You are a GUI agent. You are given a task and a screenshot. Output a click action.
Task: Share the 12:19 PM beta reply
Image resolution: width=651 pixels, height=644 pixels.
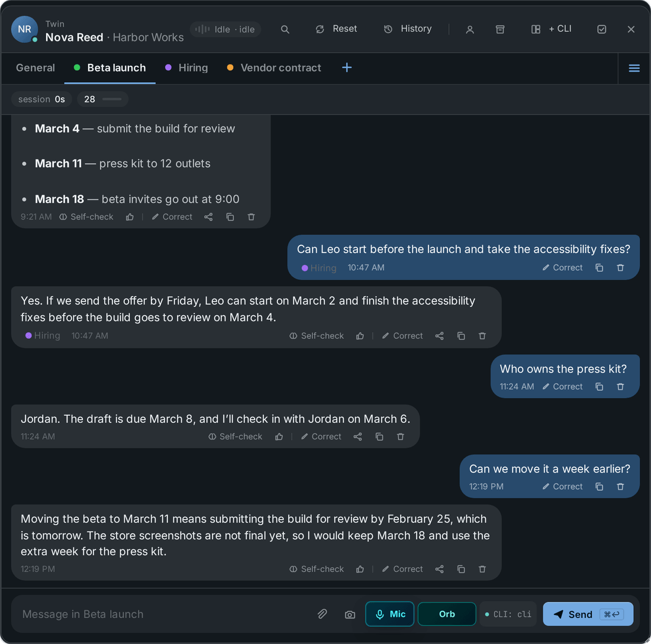coord(439,569)
